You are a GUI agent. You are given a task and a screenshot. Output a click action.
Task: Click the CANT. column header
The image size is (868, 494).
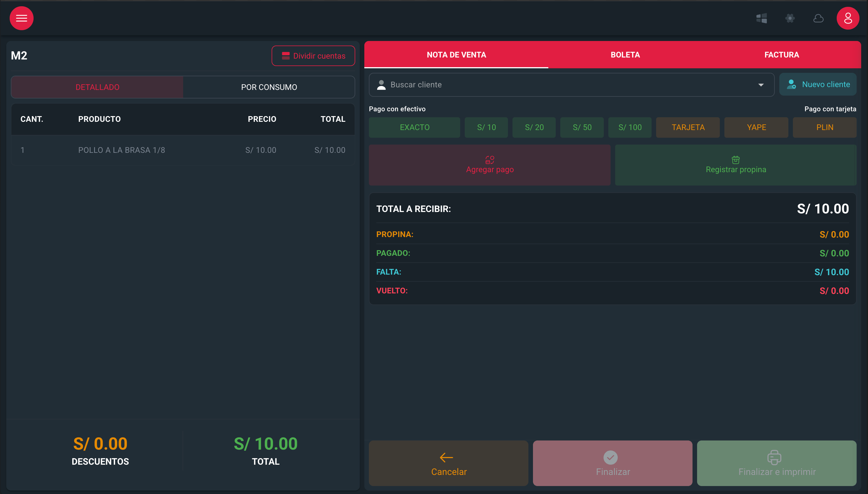click(x=32, y=119)
